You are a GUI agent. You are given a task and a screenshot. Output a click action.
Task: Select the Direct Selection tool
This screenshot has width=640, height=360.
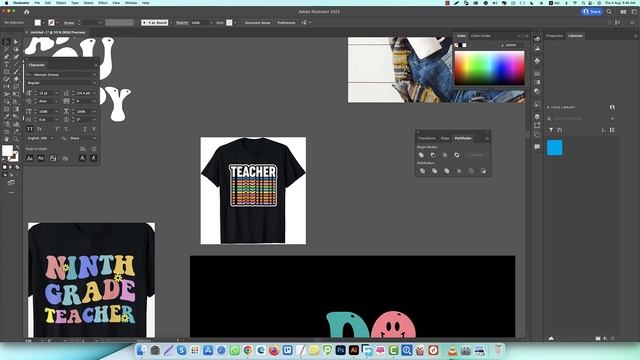click(x=16, y=42)
